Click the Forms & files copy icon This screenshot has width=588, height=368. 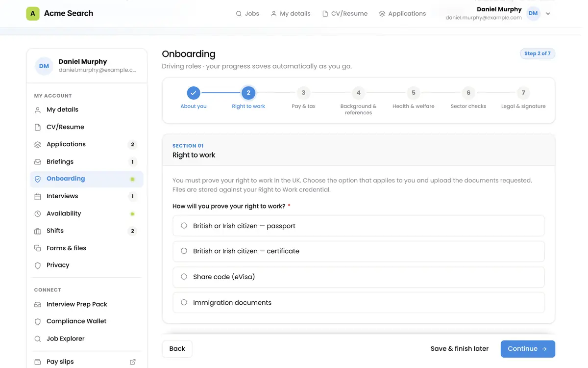coord(38,248)
